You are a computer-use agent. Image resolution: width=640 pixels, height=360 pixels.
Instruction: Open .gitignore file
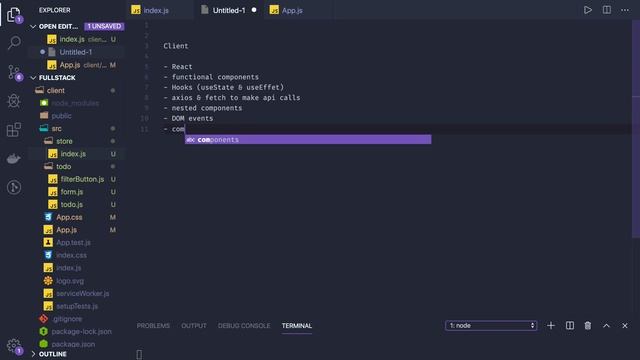(x=76, y=319)
